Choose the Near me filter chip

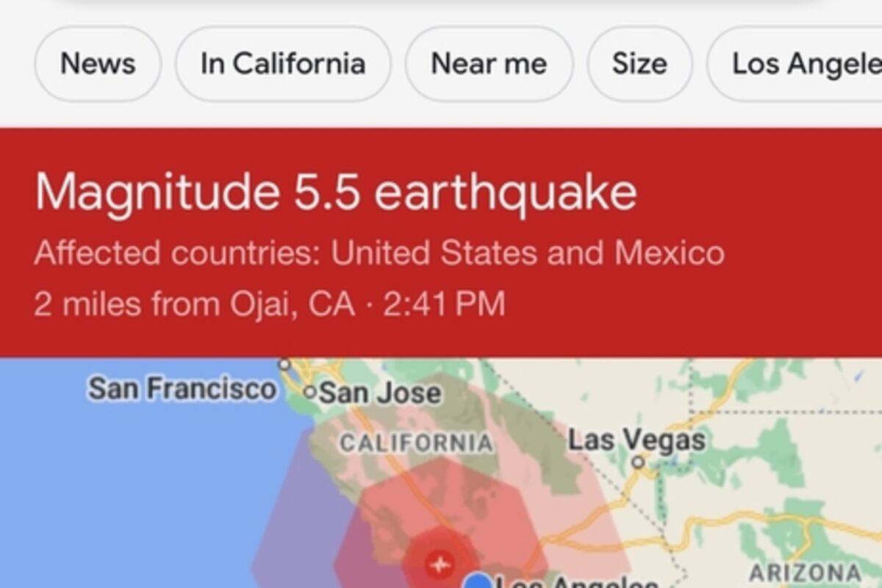[489, 64]
